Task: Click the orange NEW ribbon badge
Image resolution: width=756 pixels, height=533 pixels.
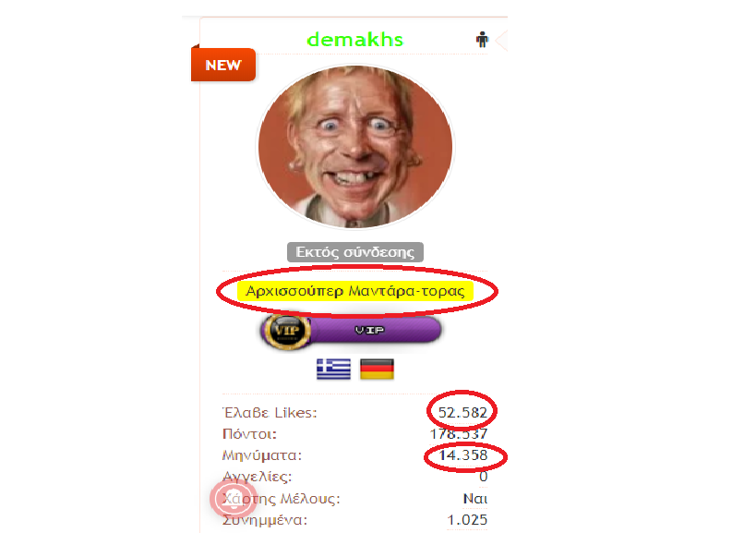Action: point(223,64)
